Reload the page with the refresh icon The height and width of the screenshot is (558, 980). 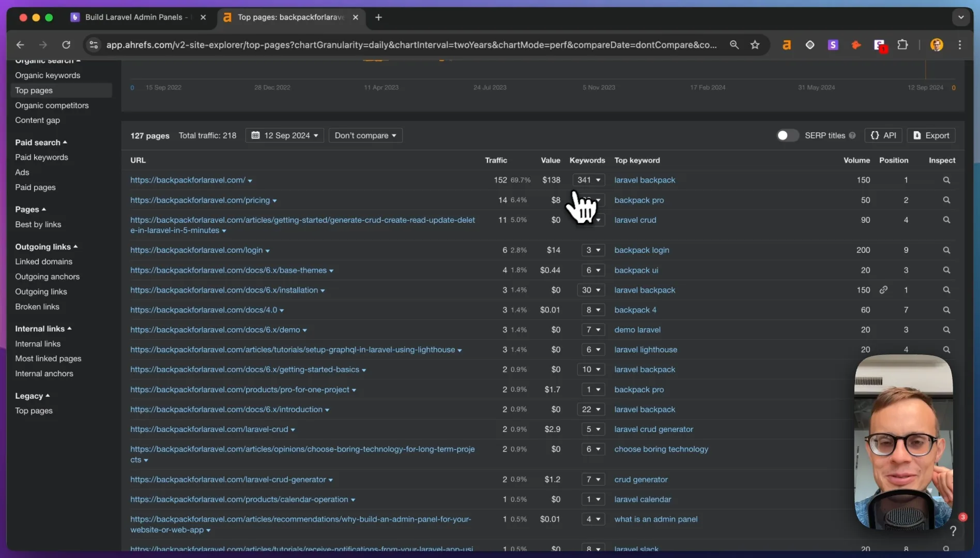(x=66, y=45)
